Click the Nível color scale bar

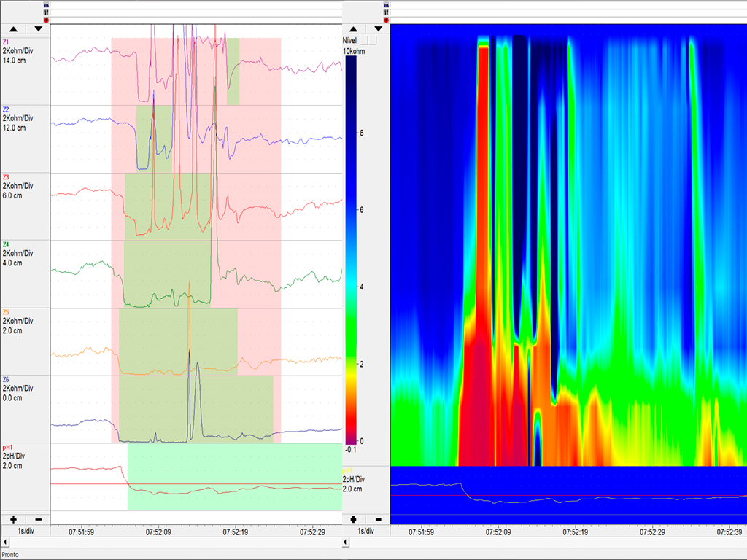pos(351,248)
